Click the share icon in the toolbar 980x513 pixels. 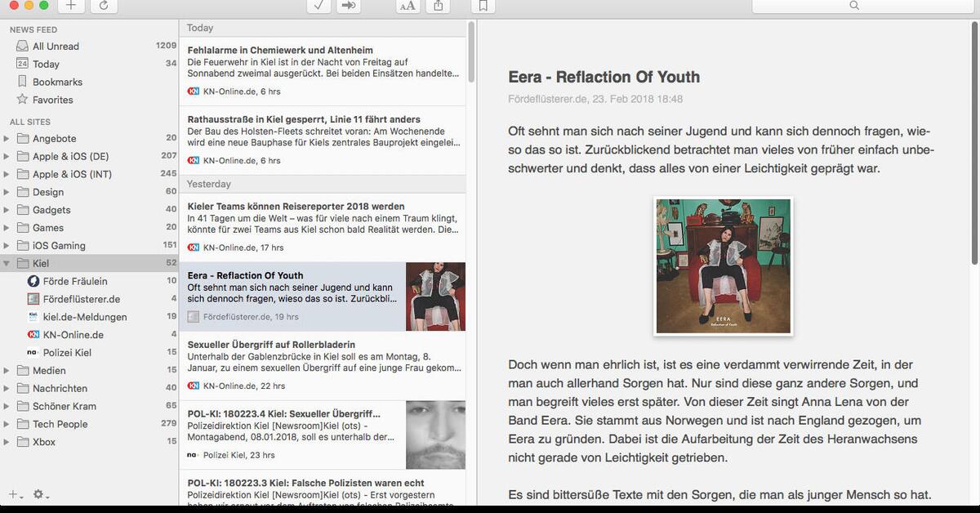click(x=438, y=7)
